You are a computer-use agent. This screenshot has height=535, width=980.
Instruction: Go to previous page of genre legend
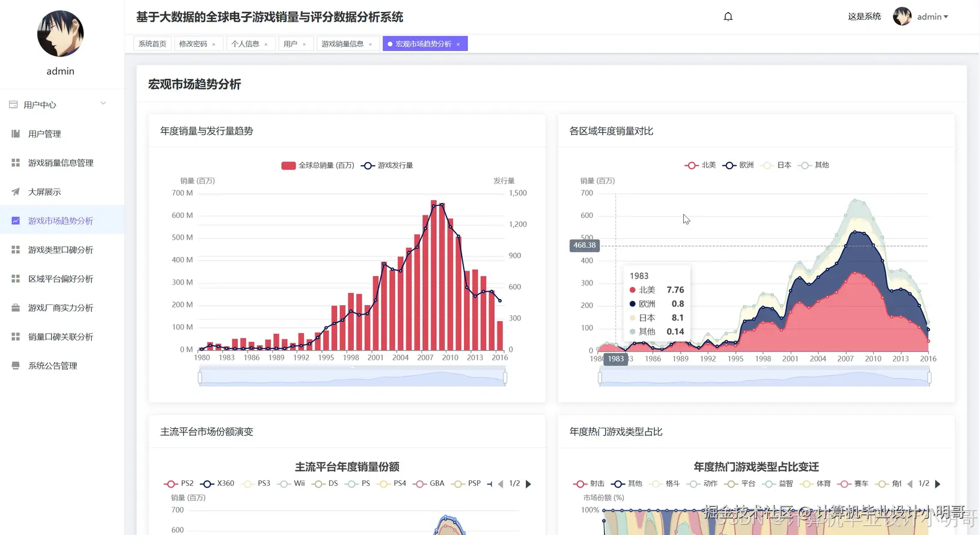click(910, 484)
